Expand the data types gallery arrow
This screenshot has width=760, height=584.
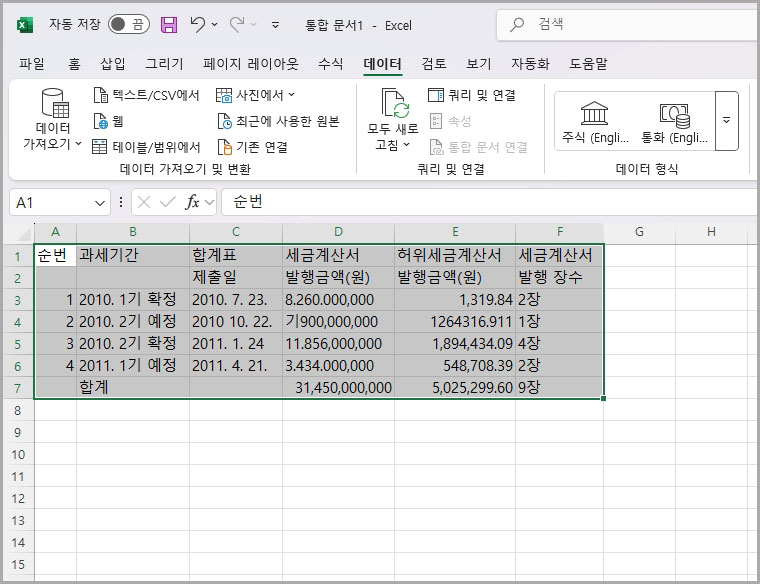pyautogui.click(x=726, y=121)
